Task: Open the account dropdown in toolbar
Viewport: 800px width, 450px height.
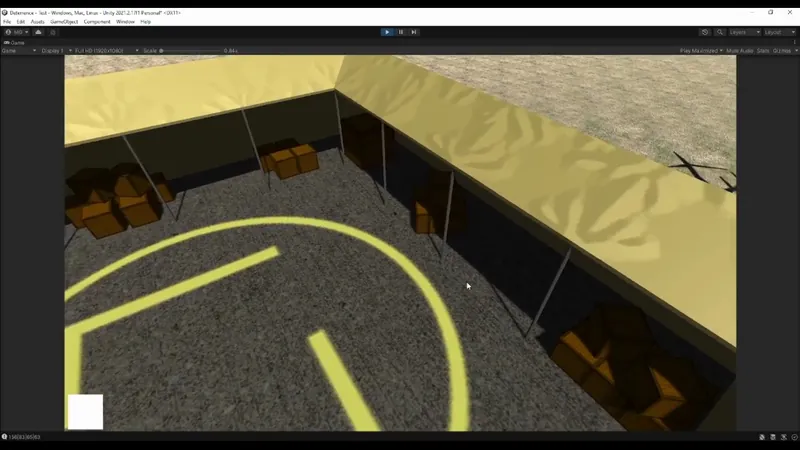Action: coord(17,32)
